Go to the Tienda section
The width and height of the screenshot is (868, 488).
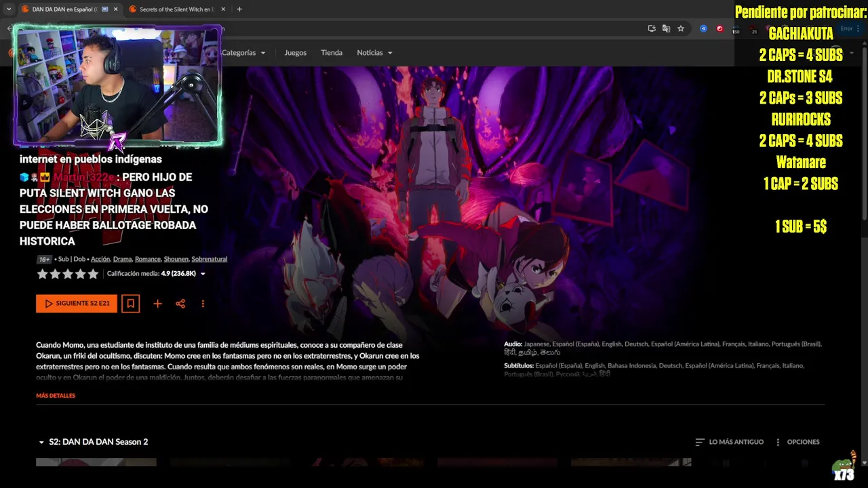[x=331, y=52]
